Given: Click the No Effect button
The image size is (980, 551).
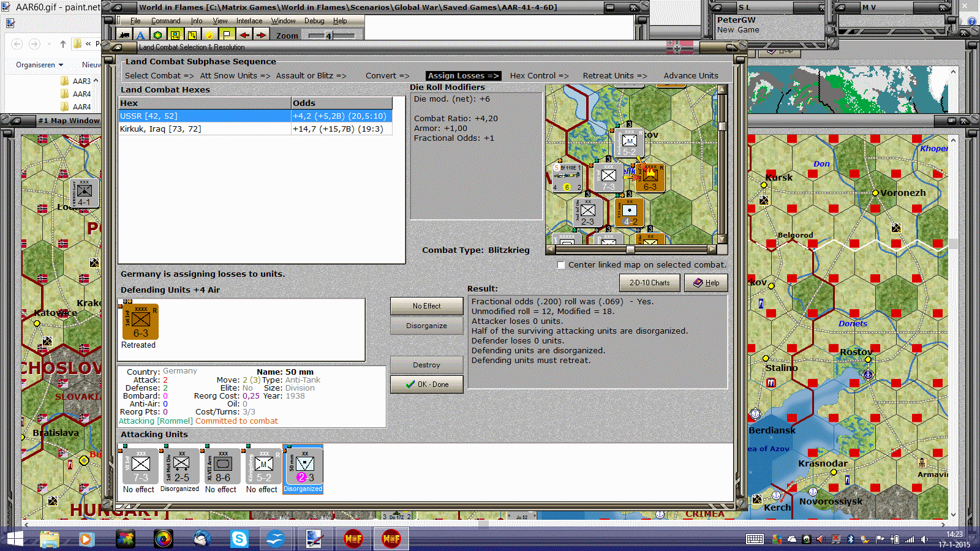Looking at the screenshot, I should [x=426, y=306].
